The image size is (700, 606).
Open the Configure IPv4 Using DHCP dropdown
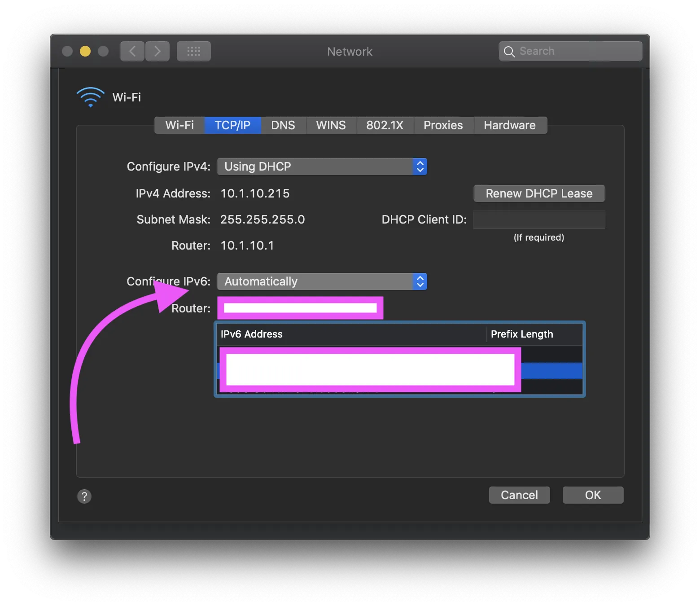tap(322, 167)
